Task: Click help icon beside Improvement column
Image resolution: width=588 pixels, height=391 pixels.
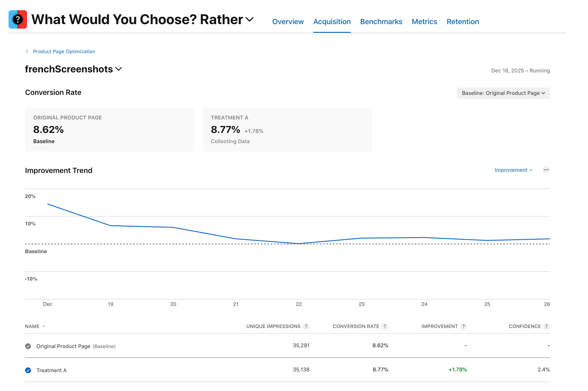Action: (x=464, y=326)
